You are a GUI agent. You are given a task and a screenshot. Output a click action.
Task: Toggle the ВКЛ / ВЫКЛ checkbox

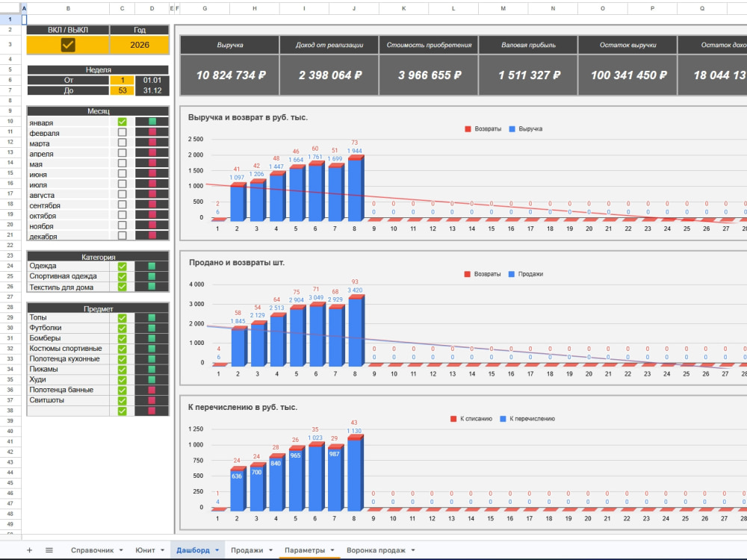[68, 45]
